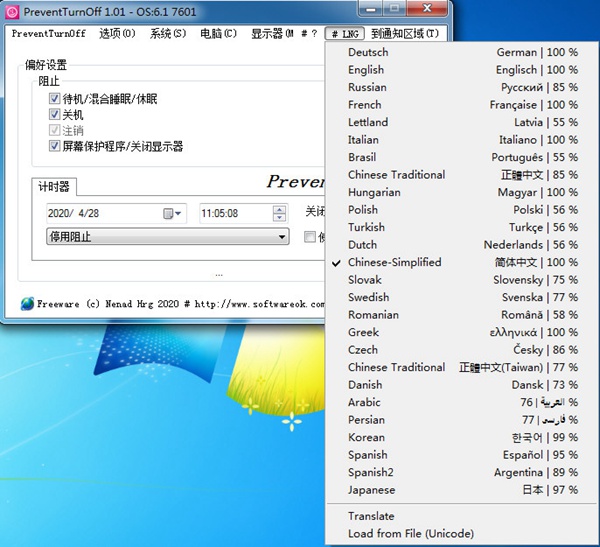Image resolution: width=600 pixels, height=547 pixels.
Task: Choose Italian language
Action: point(463,140)
